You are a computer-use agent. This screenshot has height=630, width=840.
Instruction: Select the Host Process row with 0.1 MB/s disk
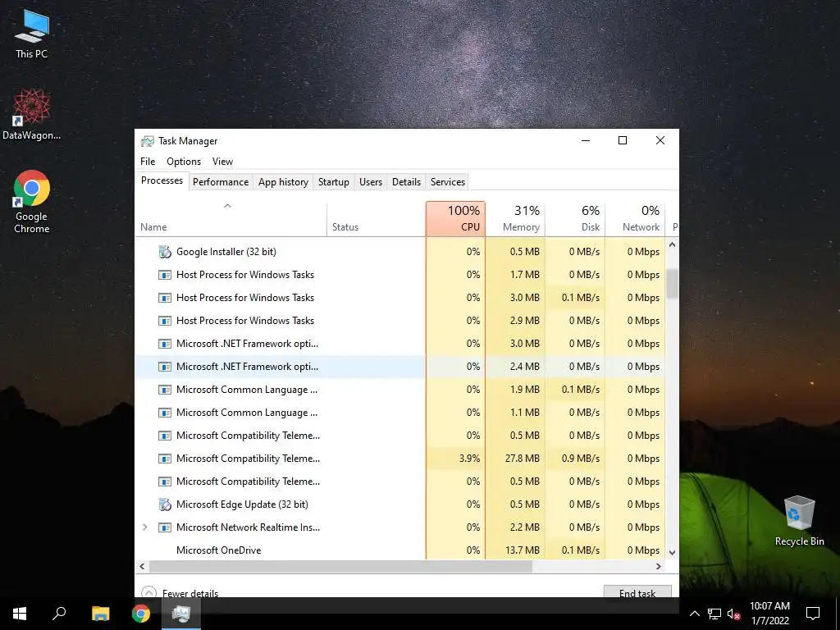click(x=400, y=298)
